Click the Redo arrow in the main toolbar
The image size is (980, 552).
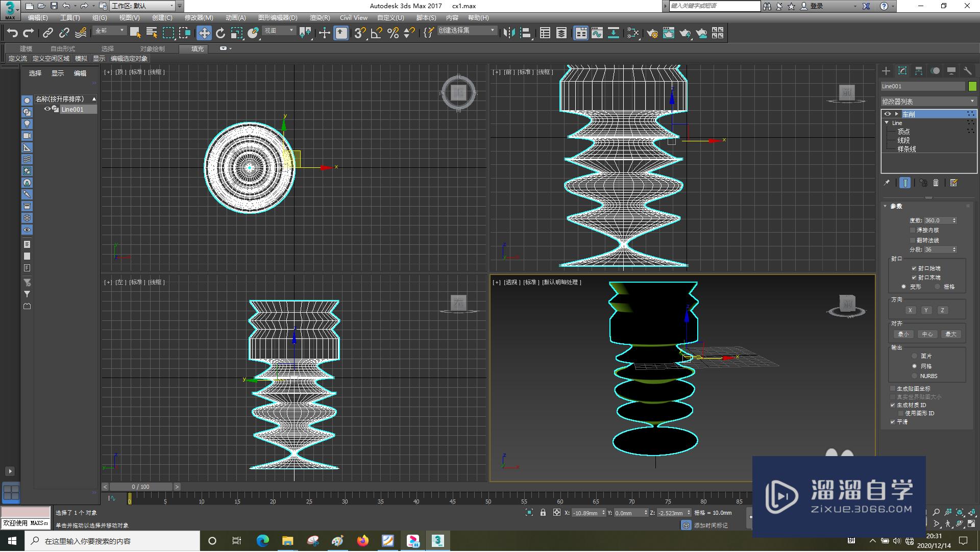click(x=29, y=33)
